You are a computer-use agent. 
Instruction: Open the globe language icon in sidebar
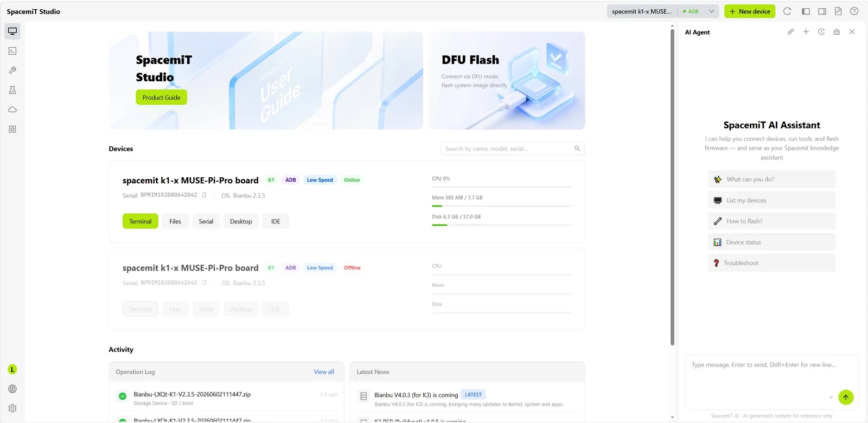[x=12, y=389]
